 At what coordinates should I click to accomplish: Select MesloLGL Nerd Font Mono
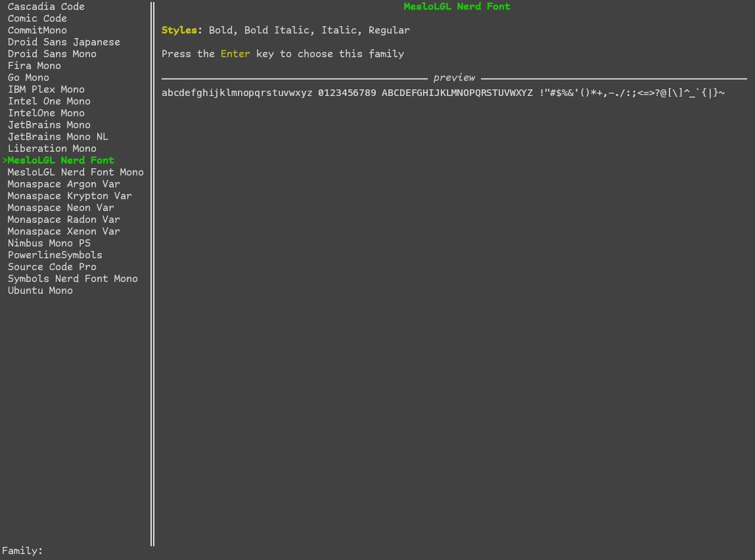click(76, 172)
